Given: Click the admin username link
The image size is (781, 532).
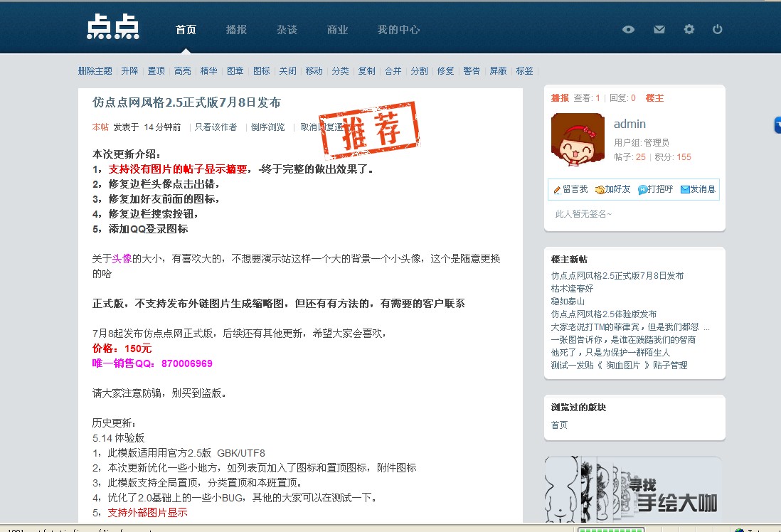Looking at the screenshot, I should (629, 124).
